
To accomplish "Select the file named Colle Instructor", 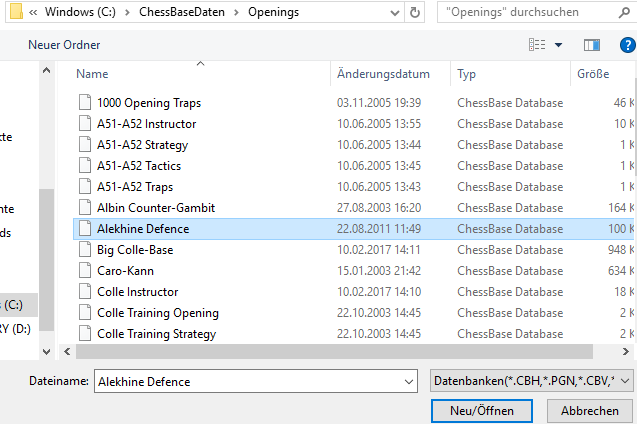I will tap(138, 292).
